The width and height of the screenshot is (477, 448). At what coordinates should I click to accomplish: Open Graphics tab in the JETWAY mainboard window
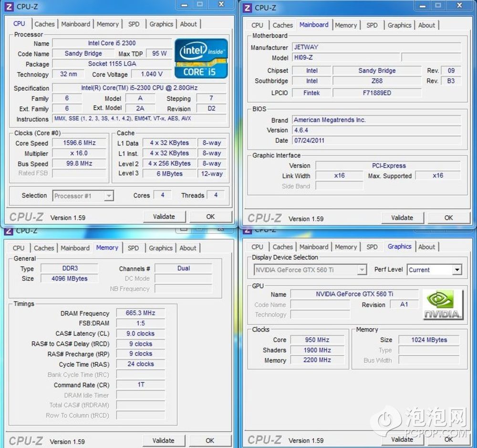tap(399, 25)
